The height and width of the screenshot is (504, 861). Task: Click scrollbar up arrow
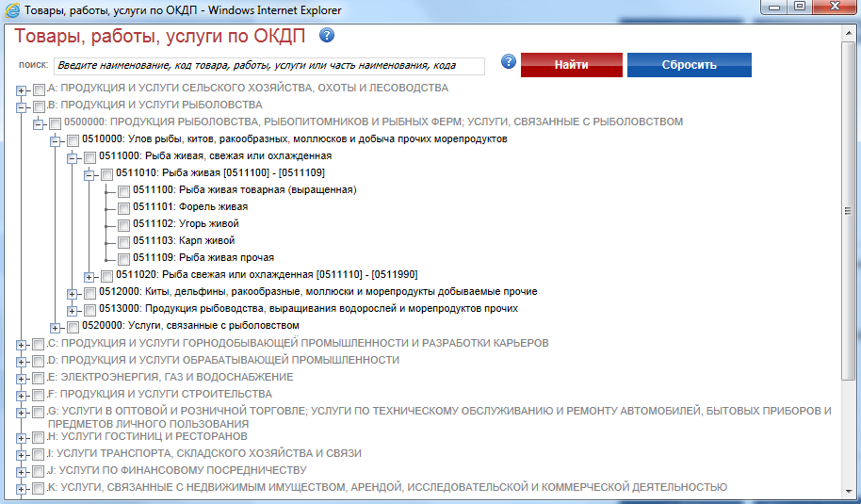coord(848,33)
